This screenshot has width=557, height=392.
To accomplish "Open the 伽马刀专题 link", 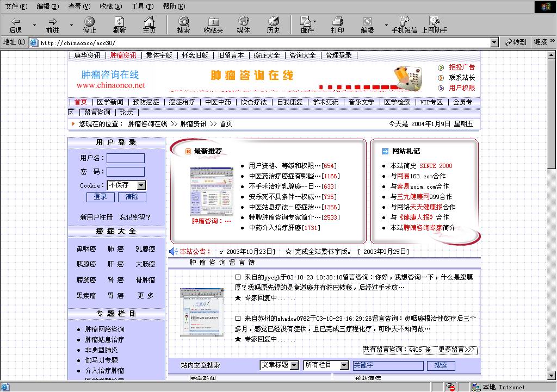I will pyautogui.click(x=102, y=360).
